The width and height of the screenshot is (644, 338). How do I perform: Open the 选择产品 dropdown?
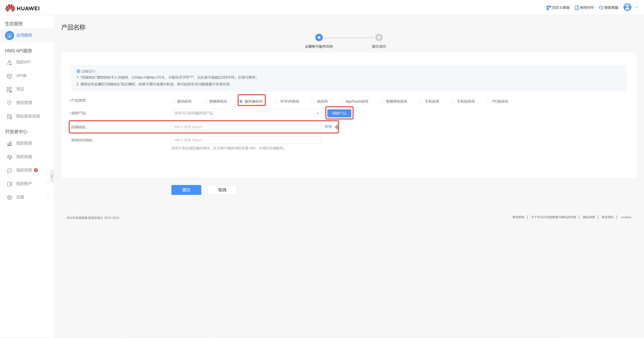coord(246,113)
